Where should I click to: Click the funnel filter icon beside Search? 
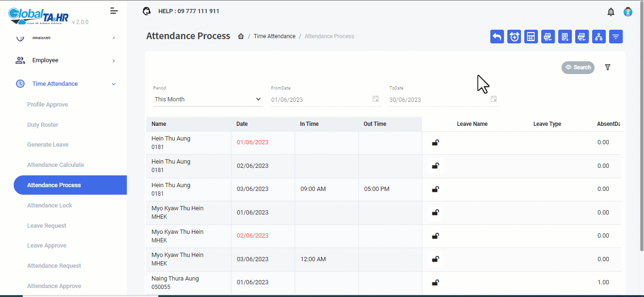tap(608, 67)
